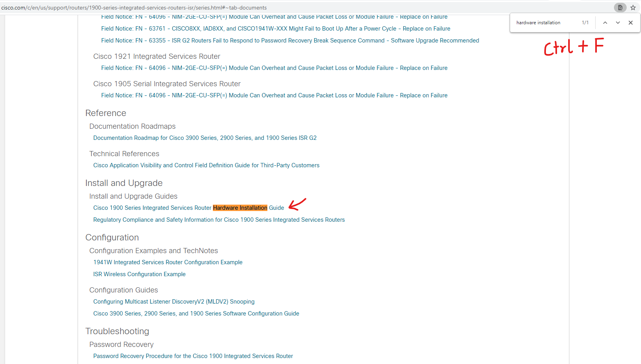Click the 'Install and Upgrade' section heading
The width and height of the screenshot is (641, 364).
click(x=124, y=183)
